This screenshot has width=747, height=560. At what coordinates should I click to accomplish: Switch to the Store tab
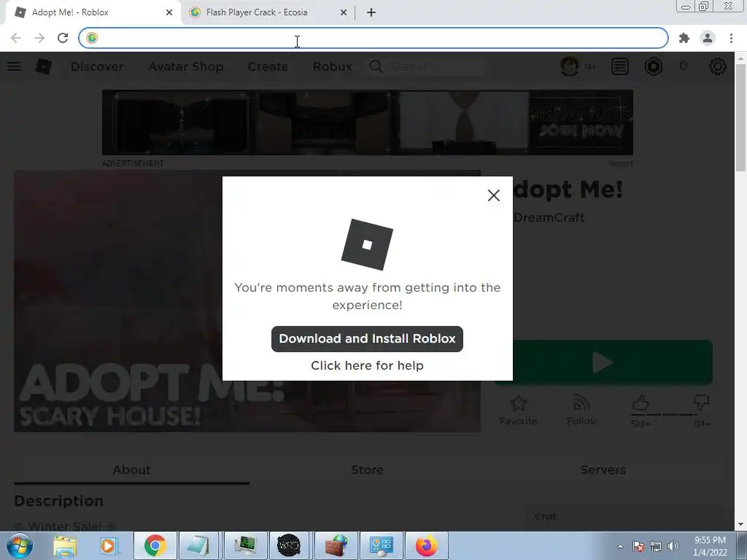tap(367, 470)
